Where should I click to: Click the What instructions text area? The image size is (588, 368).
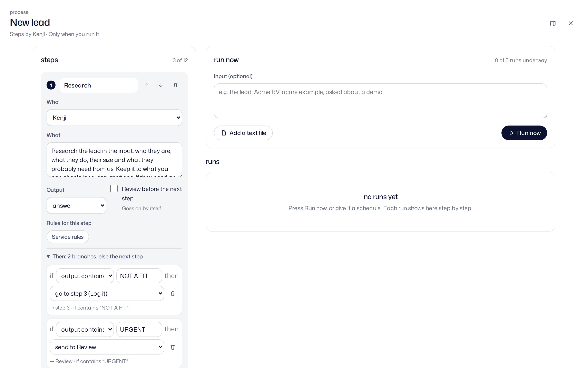coord(114,160)
